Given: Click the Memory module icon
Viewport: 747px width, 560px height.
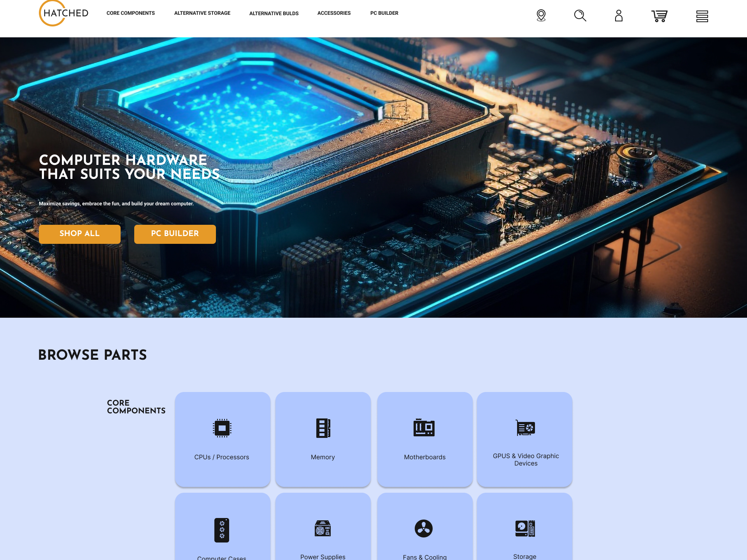Looking at the screenshot, I should tap(323, 428).
